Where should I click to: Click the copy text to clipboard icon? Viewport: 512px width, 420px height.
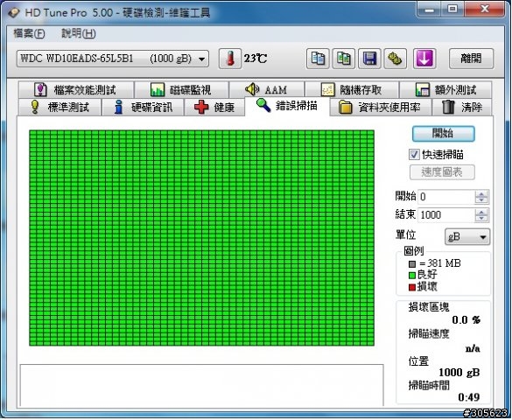pos(318,59)
